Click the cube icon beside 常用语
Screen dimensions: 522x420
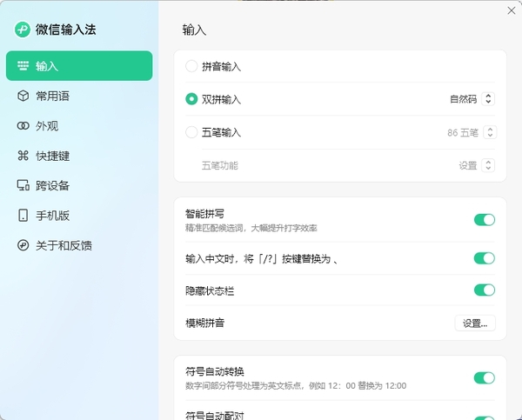(23, 96)
